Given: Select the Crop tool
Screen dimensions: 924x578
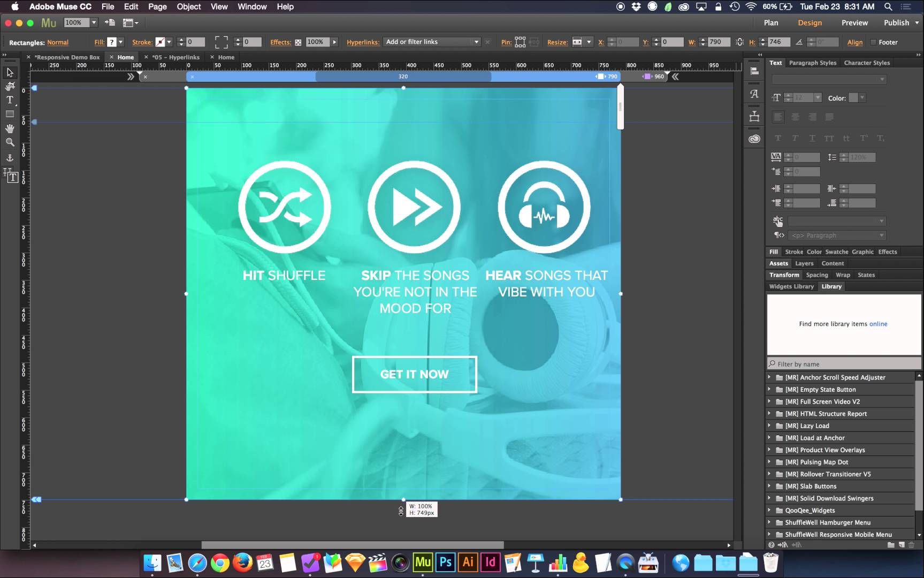Looking at the screenshot, I should [10, 86].
